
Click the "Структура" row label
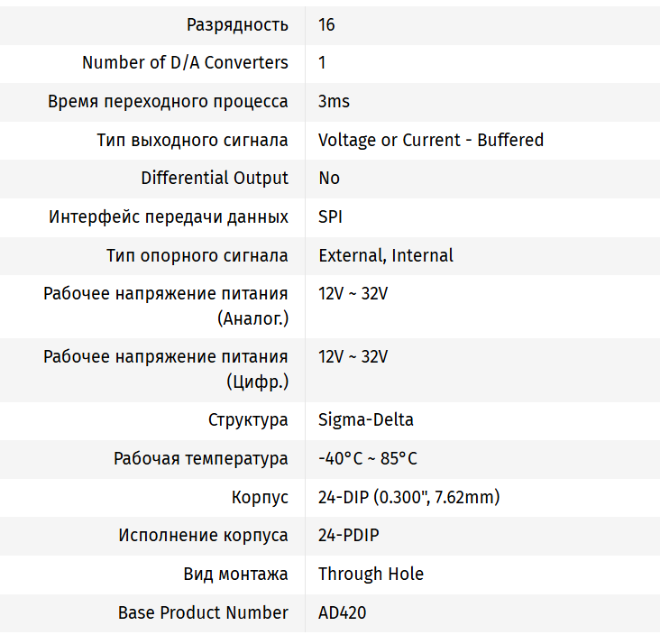point(248,419)
